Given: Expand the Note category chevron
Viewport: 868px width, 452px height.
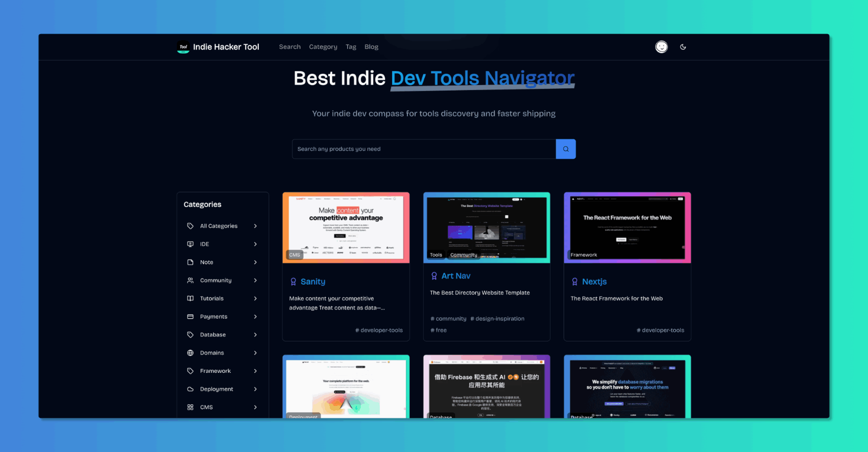Looking at the screenshot, I should pyautogui.click(x=256, y=262).
